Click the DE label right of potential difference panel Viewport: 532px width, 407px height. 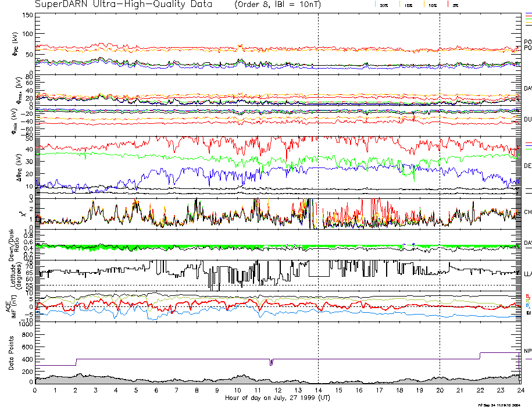click(x=527, y=166)
